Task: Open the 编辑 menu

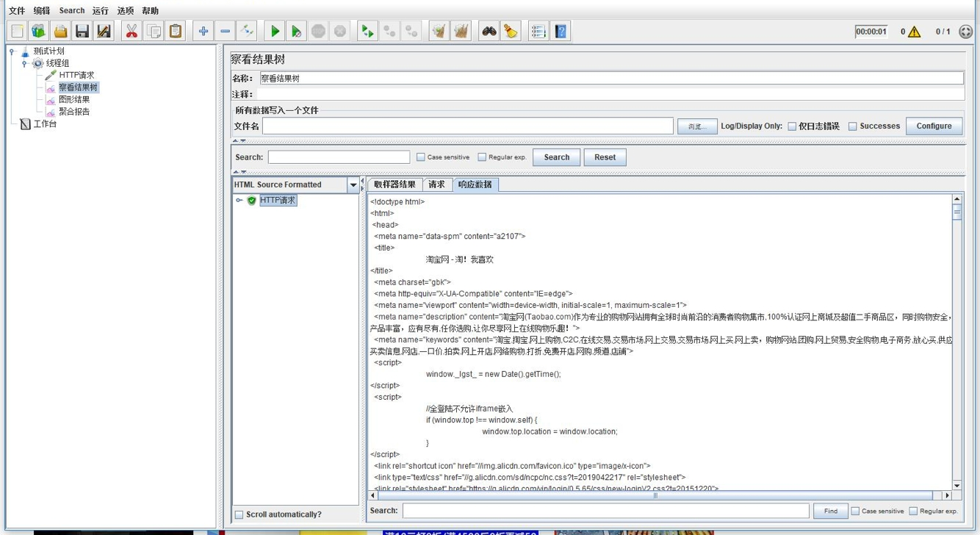Action: [x=42, y=11]
